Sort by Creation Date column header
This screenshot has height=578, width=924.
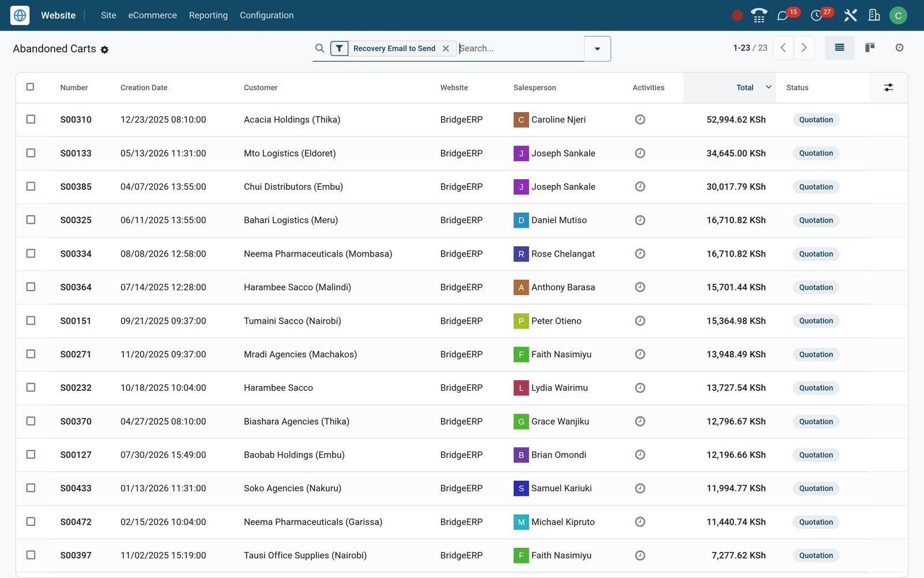(x=144, y=88)
